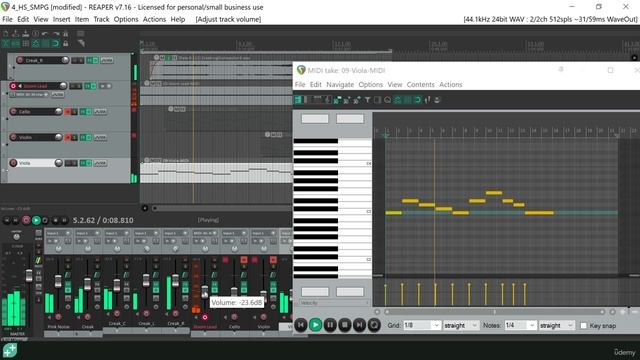Click the REAPER add-item plus icon at bottom left
Image resolution: width=640 pixels, height=360 pixels.
pyautogui.click(x=10, y=351)
